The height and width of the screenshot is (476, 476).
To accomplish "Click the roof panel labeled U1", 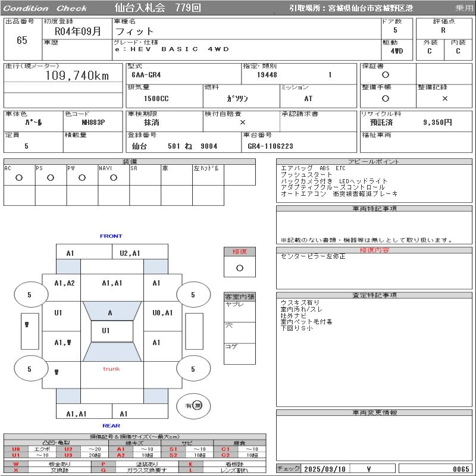I will [x=105, y=331].
